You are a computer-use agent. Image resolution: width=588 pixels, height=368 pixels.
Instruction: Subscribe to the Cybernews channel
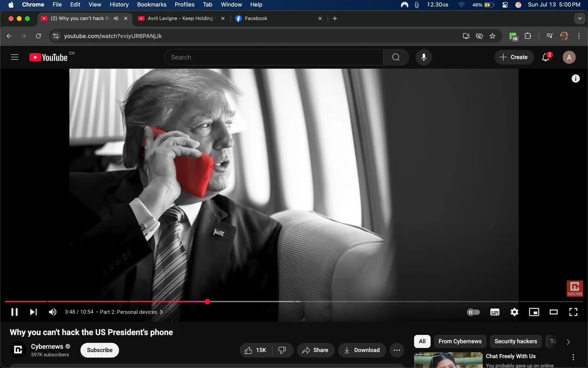tap(100, 350)
